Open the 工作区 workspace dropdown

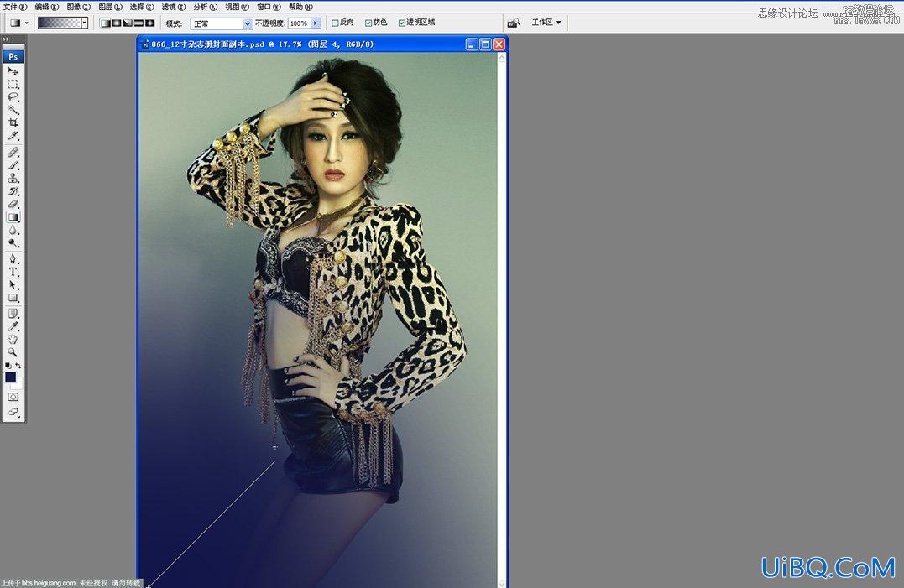546,23
